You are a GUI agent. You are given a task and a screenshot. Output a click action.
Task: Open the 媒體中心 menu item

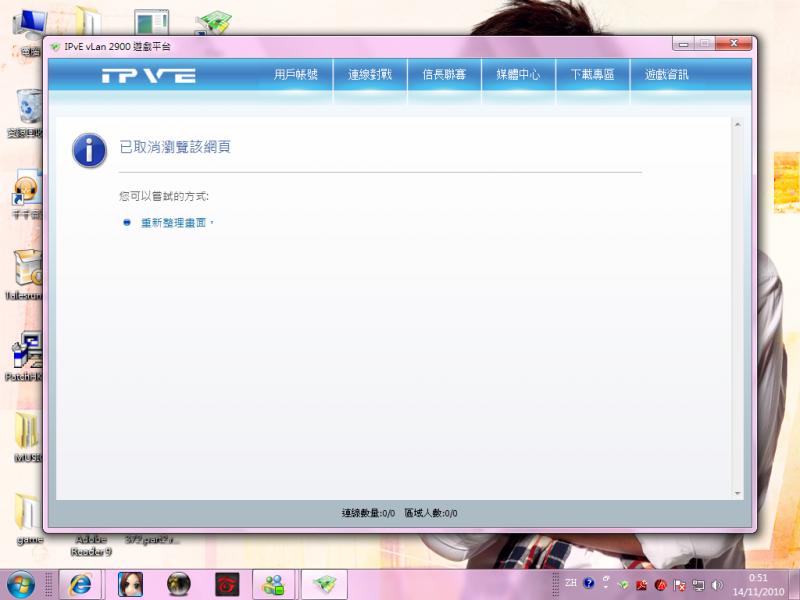(518, 75)
